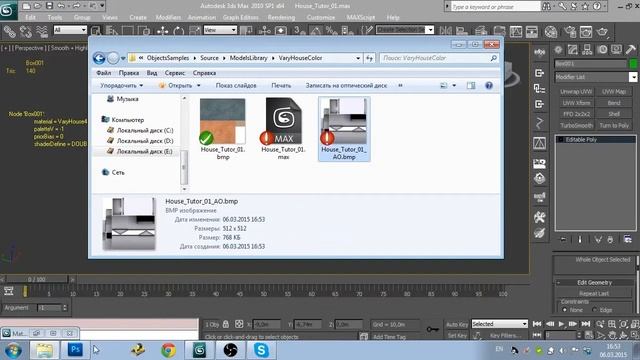Toggle the selection lock icon
This screenshot has width=640, height=360.
click(x=225, y=324)
